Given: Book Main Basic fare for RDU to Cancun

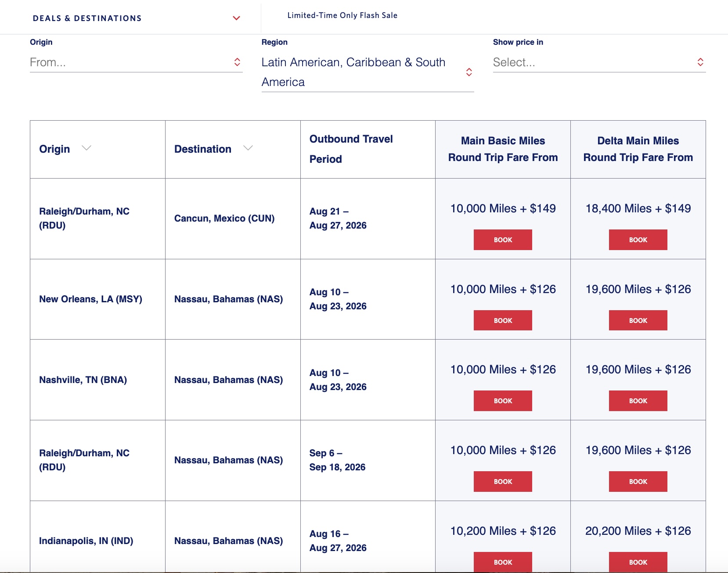Looking at the screenshot, I should (503, 240).
